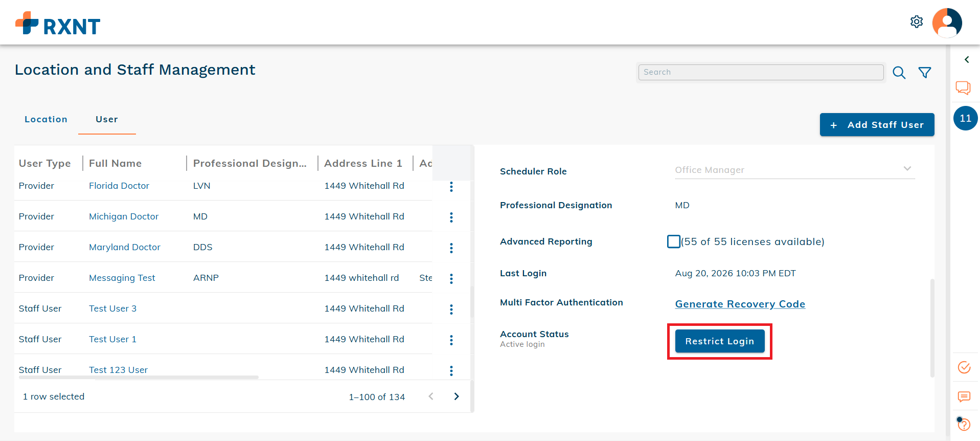Image resolution: width=980 pixels, height=441 pixels.
Task: Select the DDS designation cell
Action: 203,247
